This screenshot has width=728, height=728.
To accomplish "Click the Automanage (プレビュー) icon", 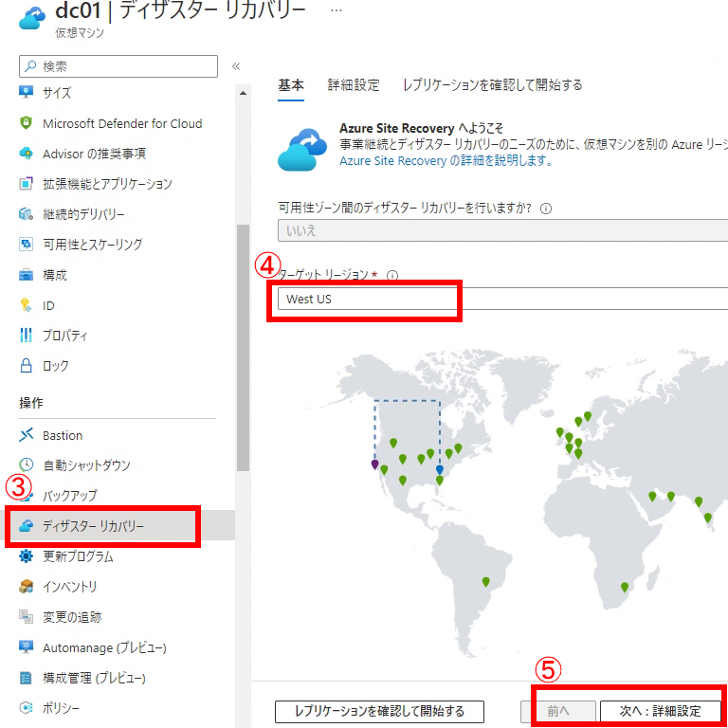I will (x=26, y=647).
